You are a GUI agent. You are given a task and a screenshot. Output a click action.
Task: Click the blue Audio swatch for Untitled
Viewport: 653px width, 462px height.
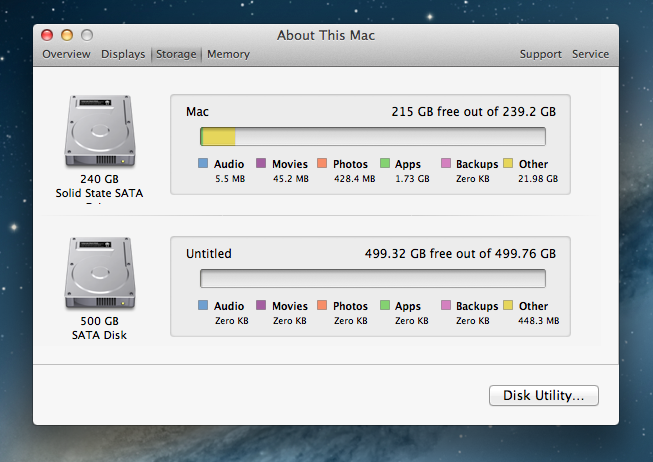click(203, 305)
